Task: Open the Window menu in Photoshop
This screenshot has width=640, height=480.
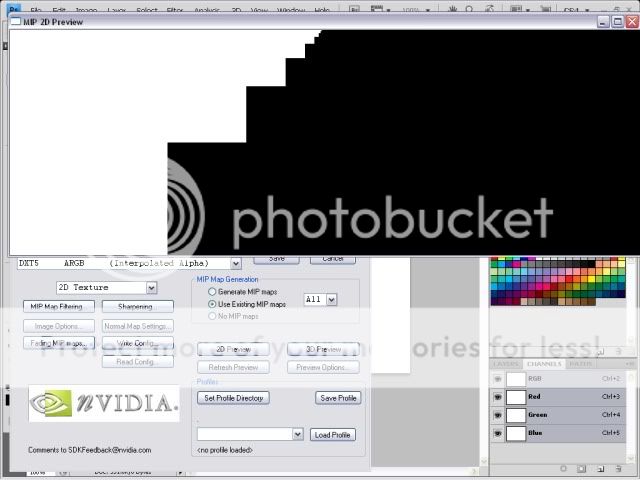Action: tap(291, 10)
